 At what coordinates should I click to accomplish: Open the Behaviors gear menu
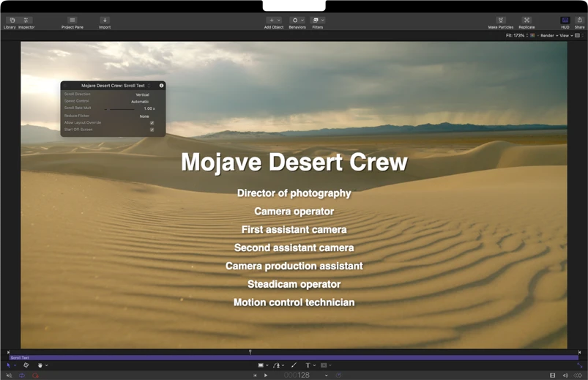point(295,21)
